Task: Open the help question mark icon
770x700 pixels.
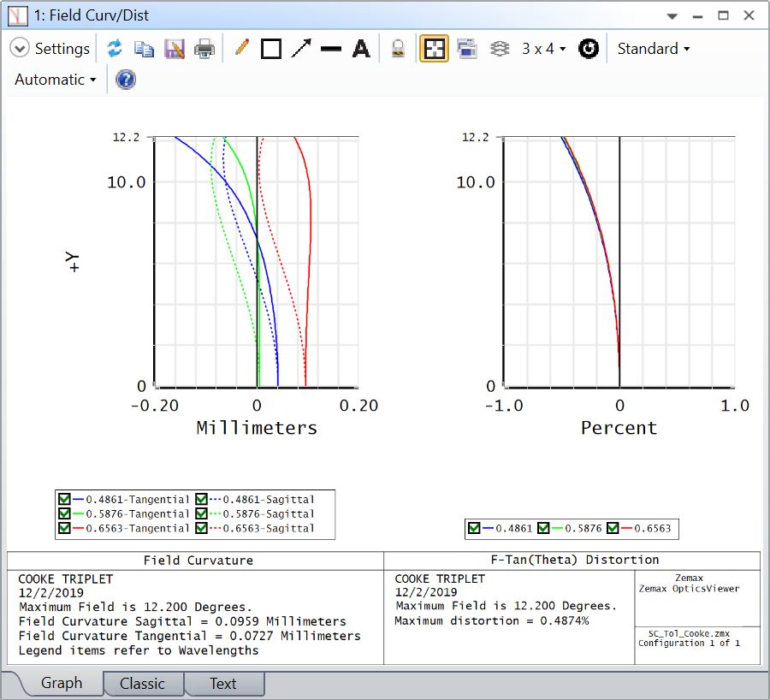Action: point(126,80)
